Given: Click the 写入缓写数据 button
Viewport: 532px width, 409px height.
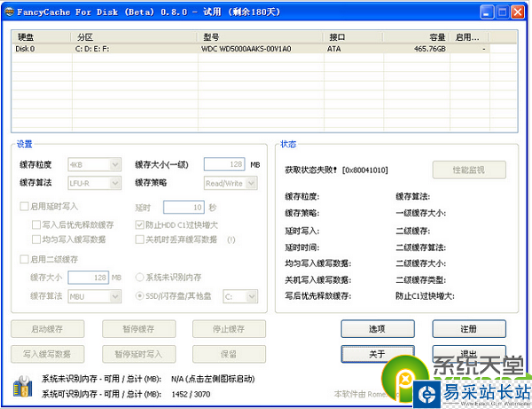Looking at the screenshot, I should [48, 354].
